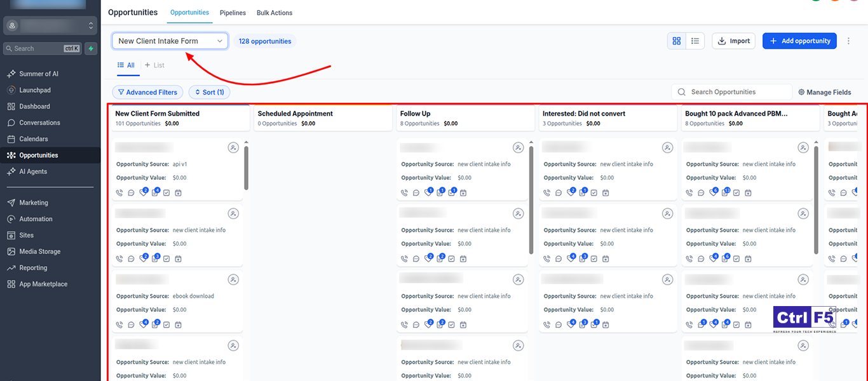Viewport: 868px width, 381px height.
Task: Open the three-dot more options menu
Action: point(849,41)
